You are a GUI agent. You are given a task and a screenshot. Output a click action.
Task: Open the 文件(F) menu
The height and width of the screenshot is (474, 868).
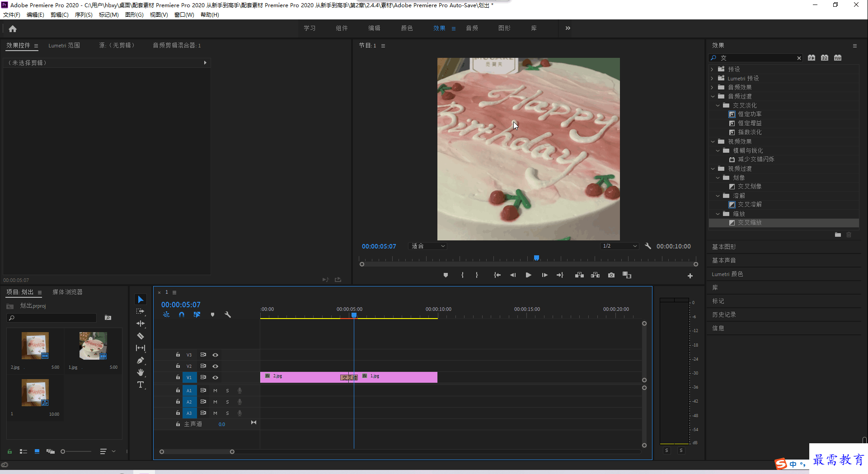click(12, 15)
